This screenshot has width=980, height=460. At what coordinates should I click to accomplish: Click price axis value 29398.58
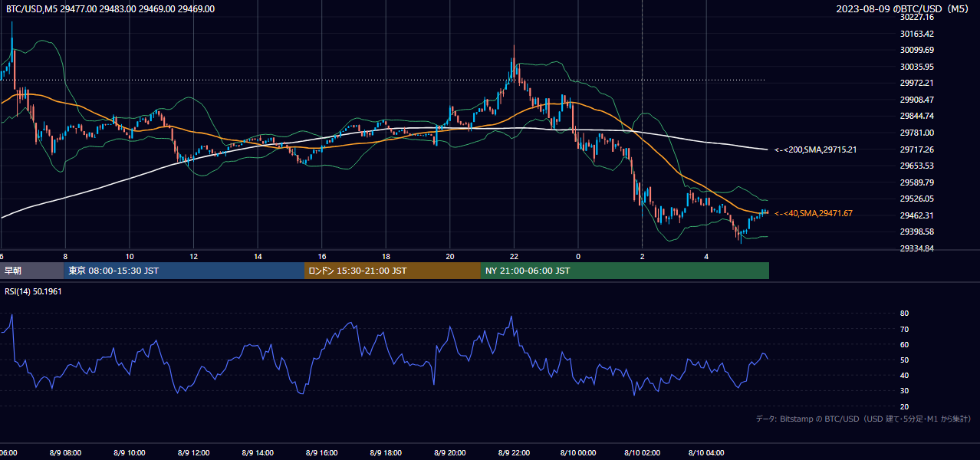point(917,232)
